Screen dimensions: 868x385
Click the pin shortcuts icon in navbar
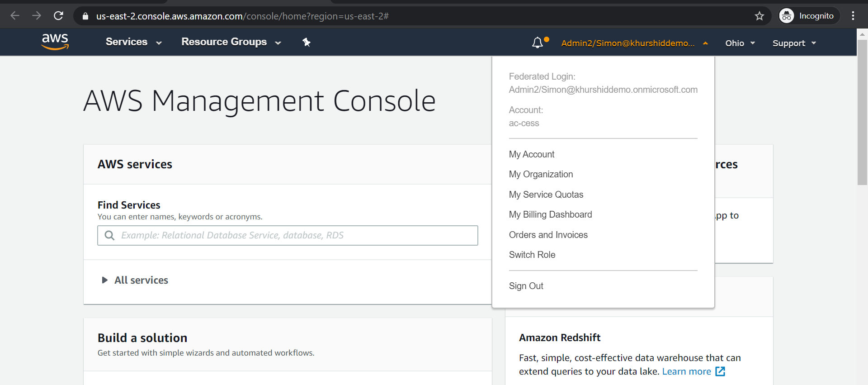point(307,42)
